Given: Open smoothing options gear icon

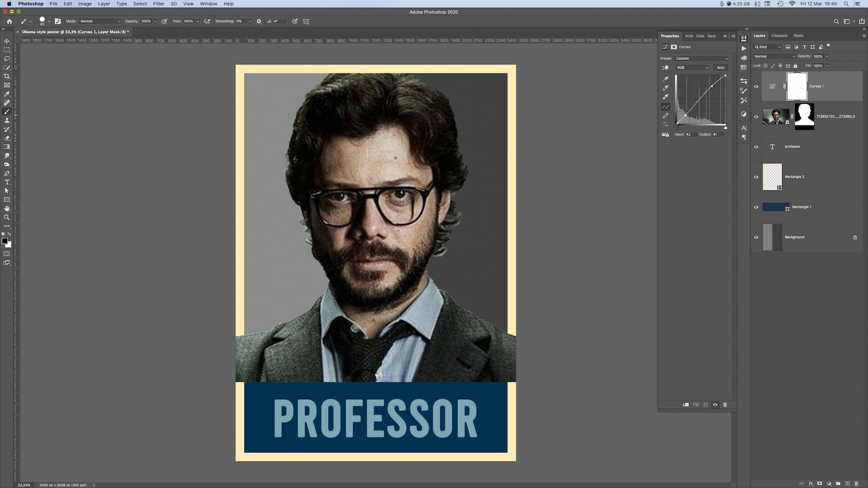Looking at the screenshot, I should point(259,21).
